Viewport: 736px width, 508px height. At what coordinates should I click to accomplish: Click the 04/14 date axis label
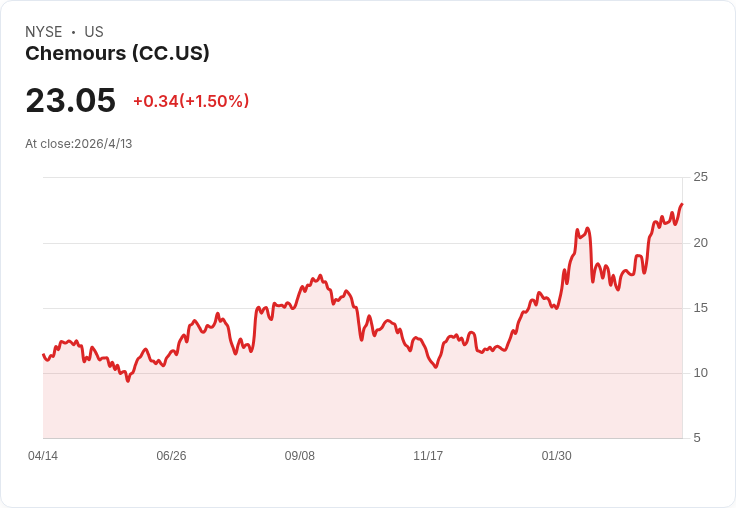(43, 456)
